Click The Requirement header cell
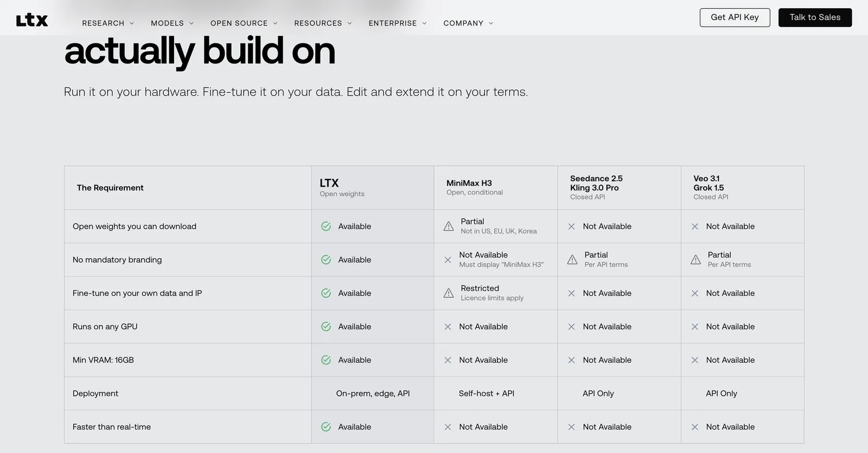Viewport: 868px width, 453px height. (188, 188)
